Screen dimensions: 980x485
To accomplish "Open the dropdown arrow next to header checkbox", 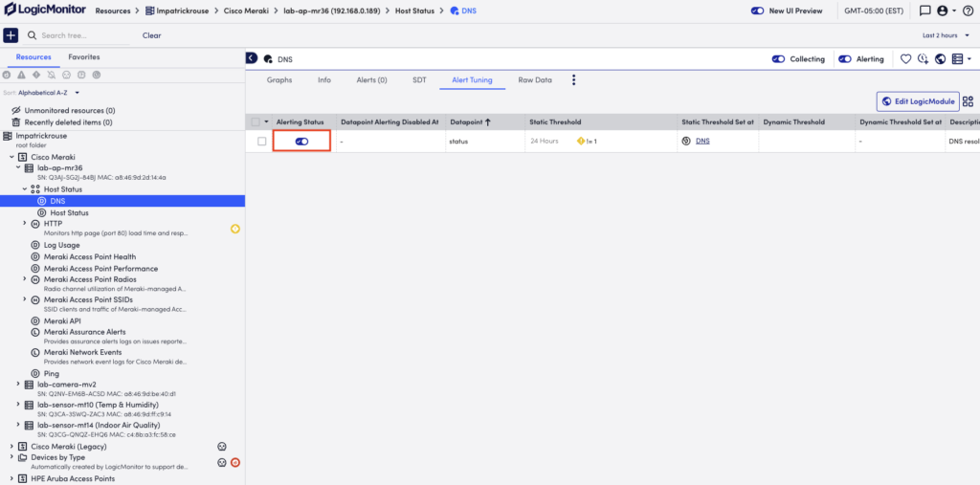I will (267, 121).
